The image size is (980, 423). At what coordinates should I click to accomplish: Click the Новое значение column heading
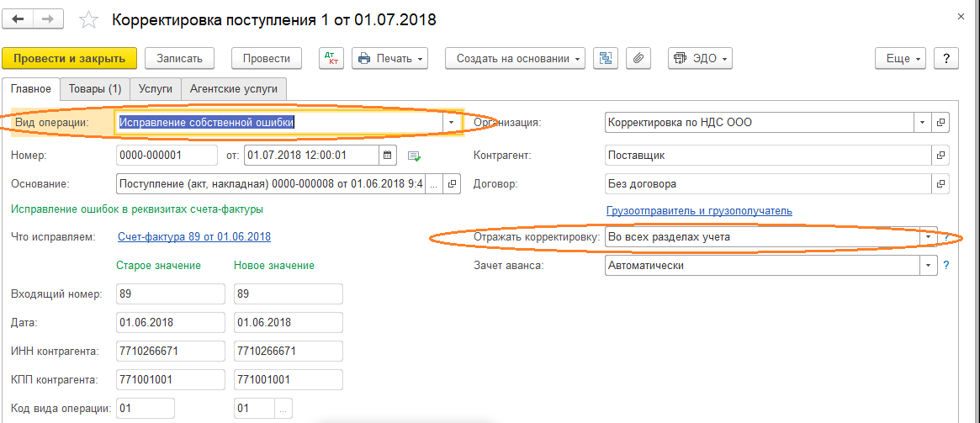coord(273,266)
